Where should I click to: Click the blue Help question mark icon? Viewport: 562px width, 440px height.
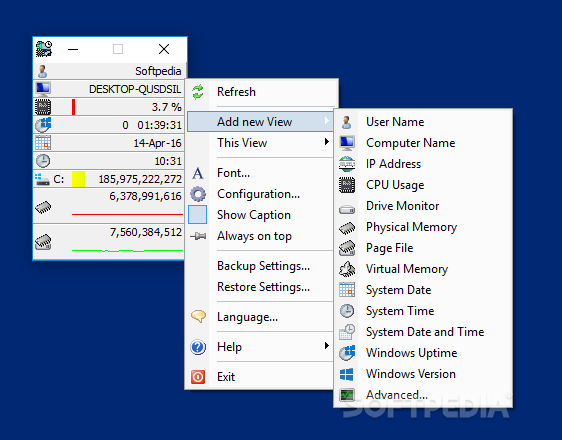tap(198, 347)
